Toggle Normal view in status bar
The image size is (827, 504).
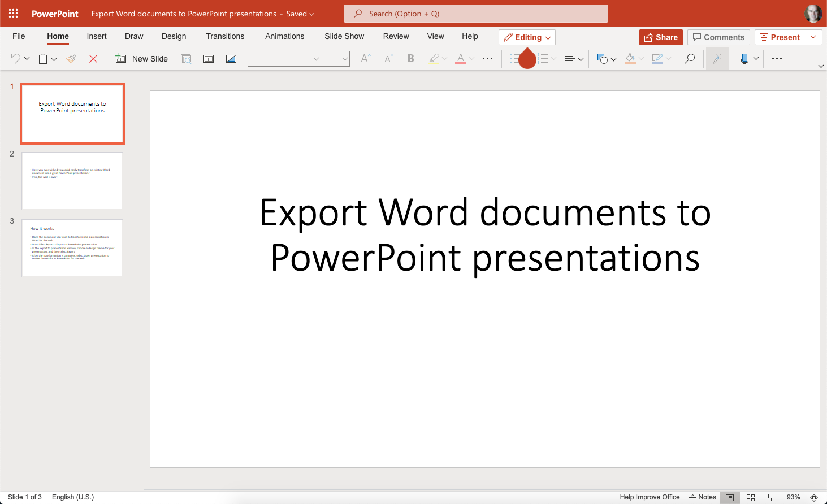pyautogui.click(x=730, y=497)
